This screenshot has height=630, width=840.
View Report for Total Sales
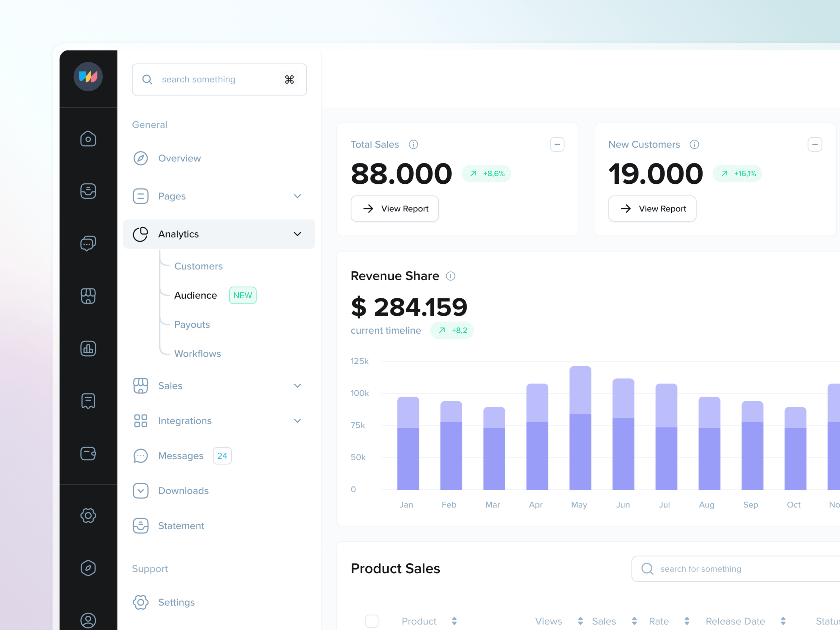(394, 208)
